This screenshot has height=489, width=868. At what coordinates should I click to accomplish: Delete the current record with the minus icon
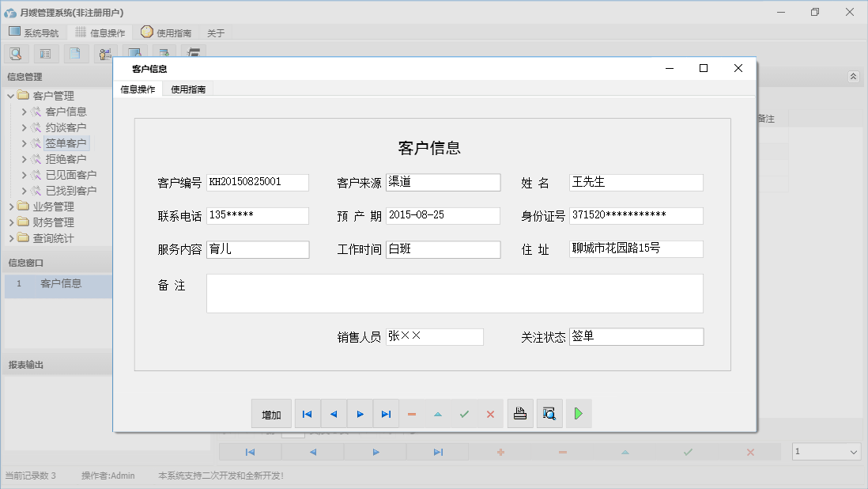point(412,413)
